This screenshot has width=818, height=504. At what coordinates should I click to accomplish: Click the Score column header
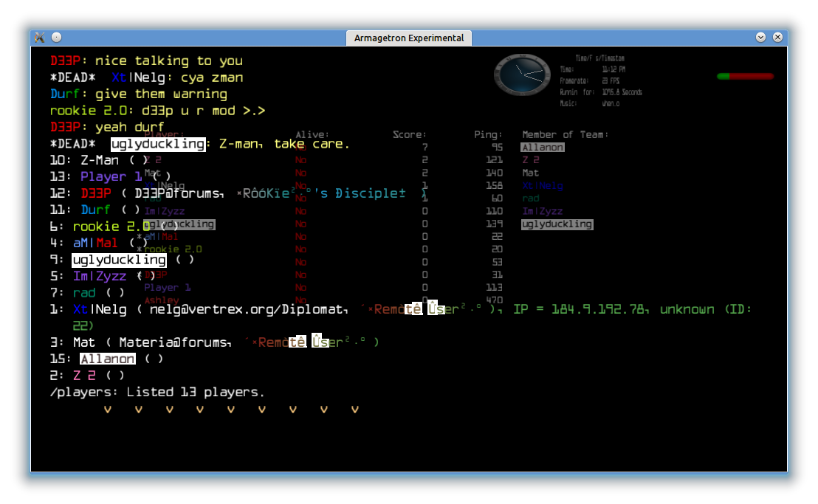pos(409,135)
